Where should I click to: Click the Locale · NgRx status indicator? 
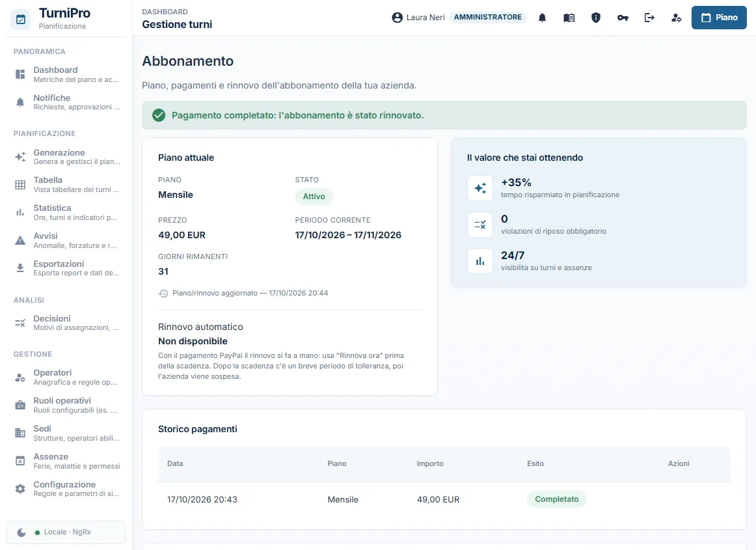62,532
